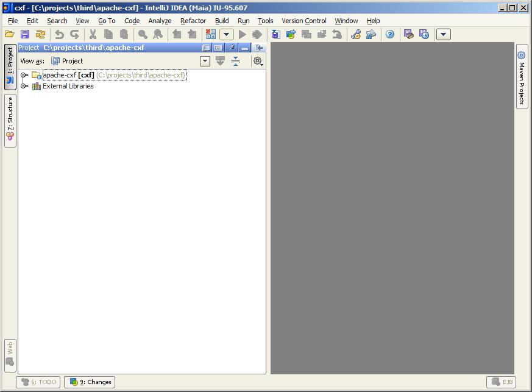Open the Tools menu
This screenshot has height=392, width=532.
[x=265, y=21]
